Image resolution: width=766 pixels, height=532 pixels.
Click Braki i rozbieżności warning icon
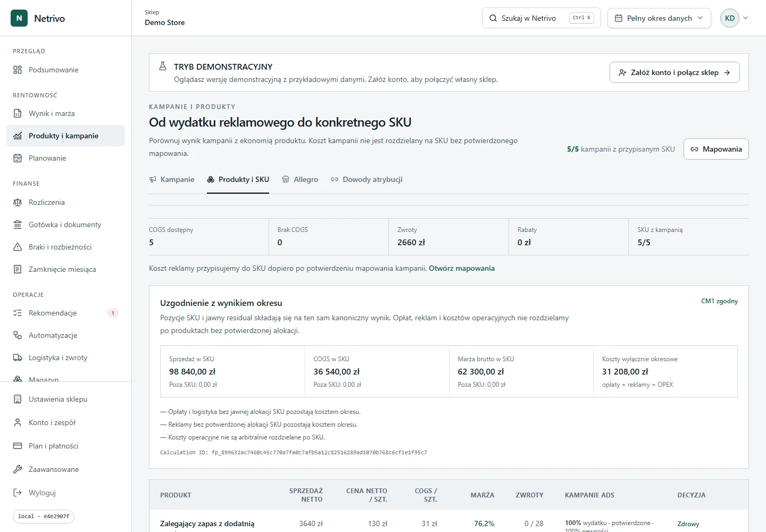[x=18, y=247]
